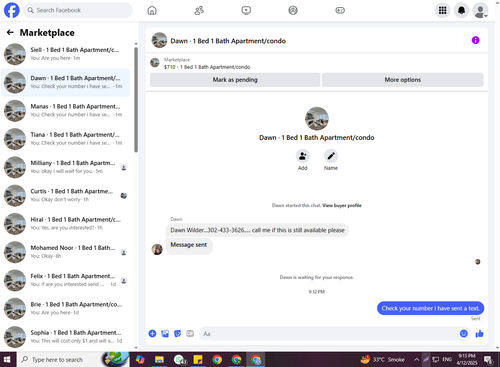Attach a photo using the image icon
Image resolution: width=500 pixels, height=367 pixels.
click(165, 334)
